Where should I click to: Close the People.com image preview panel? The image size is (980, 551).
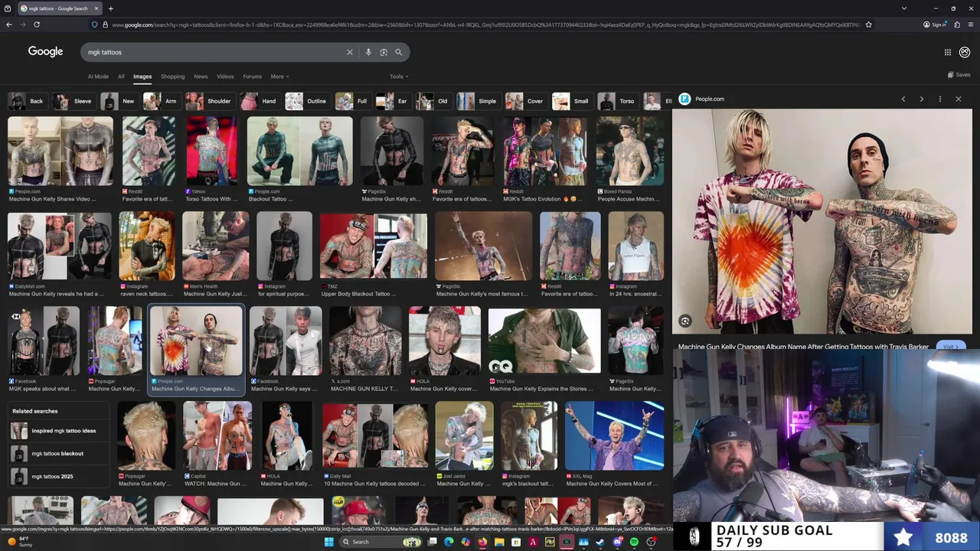click(958, 99)
